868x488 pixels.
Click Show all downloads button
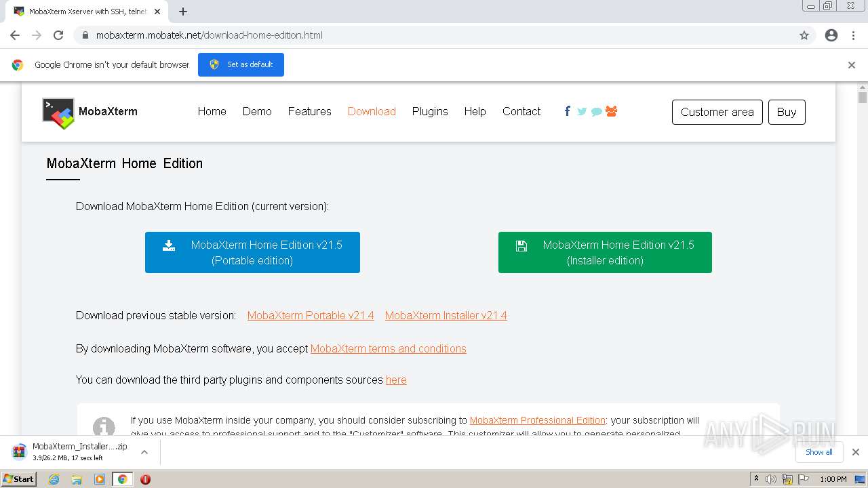pos(819,452)
